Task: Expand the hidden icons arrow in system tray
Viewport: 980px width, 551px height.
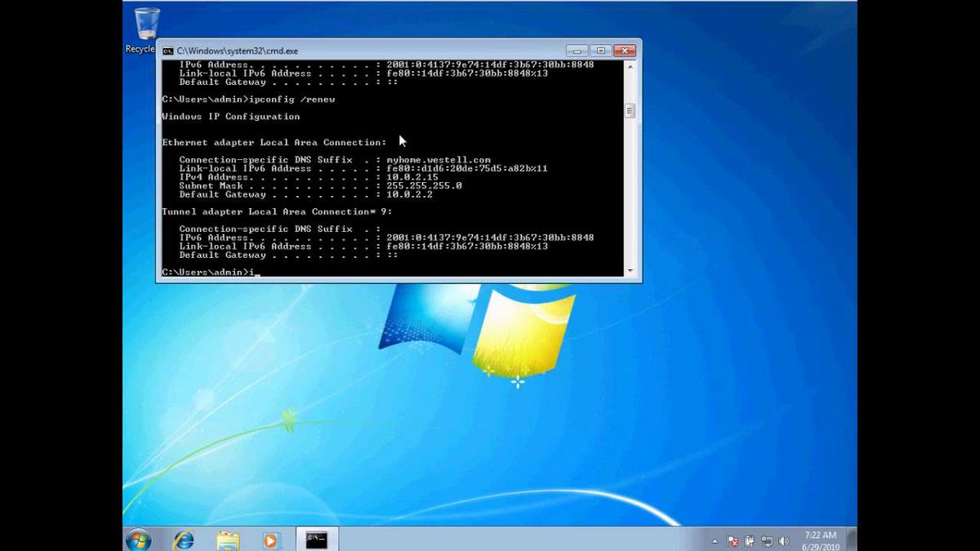Action: click(x=715, y=540)
